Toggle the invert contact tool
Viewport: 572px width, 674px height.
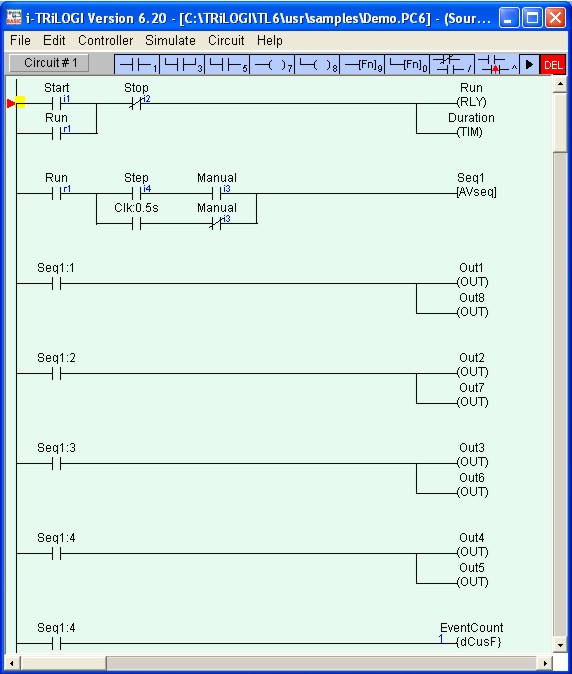coord(452,65)
